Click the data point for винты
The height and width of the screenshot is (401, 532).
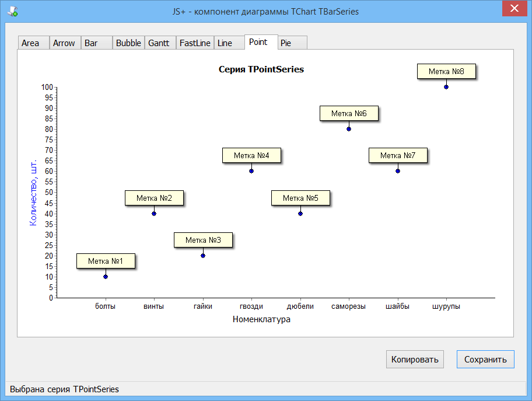pyautogui.click(x=154, y=214)
